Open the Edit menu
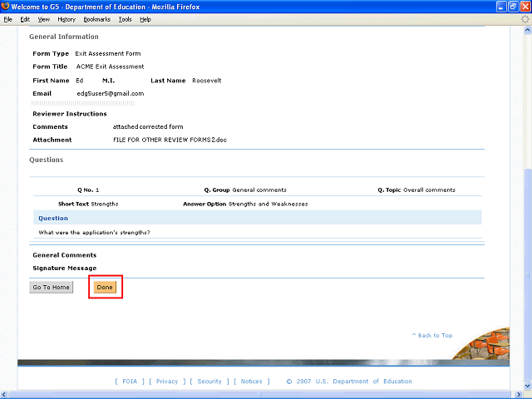The height and width of the screenshot is (399, 532). [25, 19]
